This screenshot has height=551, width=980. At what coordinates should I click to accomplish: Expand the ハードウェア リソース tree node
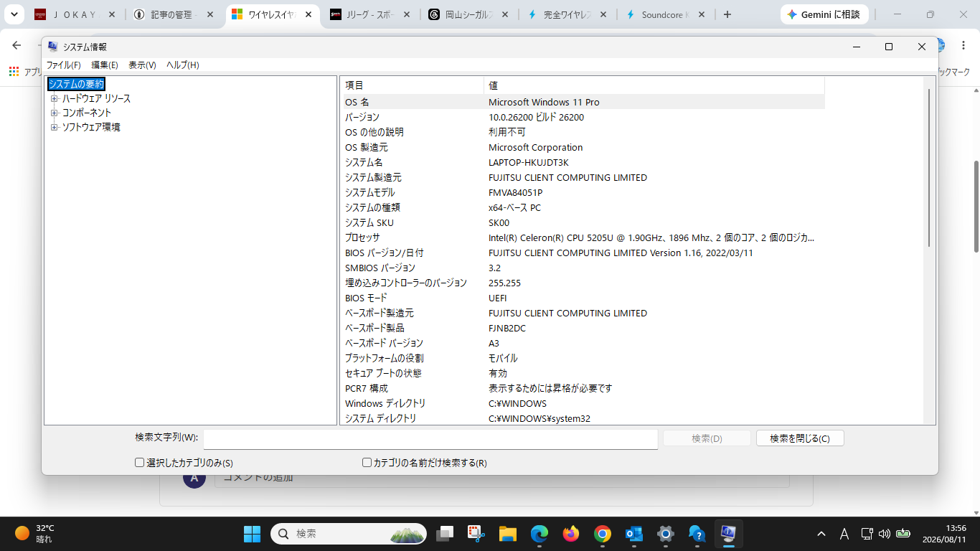(x=54, y=98)
